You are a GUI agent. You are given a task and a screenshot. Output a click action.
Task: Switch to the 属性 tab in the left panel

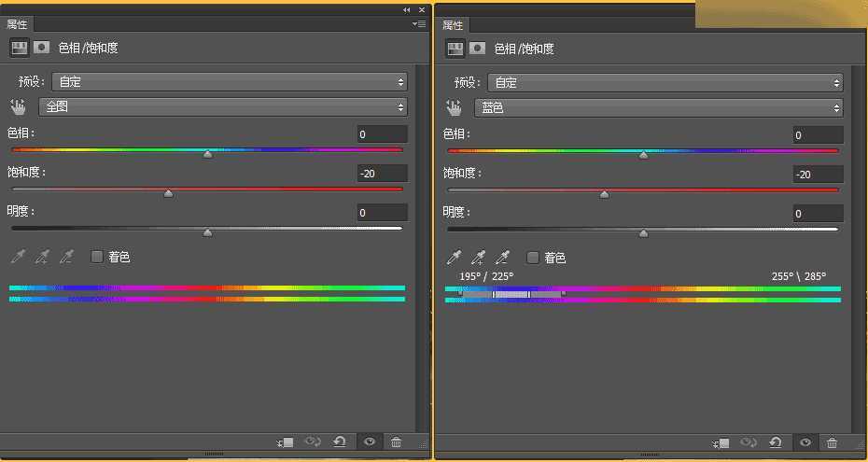tap(18, 24)
